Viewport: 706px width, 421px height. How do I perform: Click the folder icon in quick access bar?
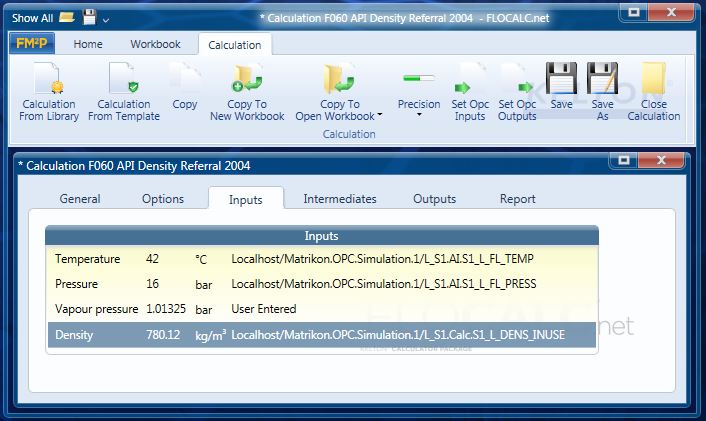click(67, 18)
